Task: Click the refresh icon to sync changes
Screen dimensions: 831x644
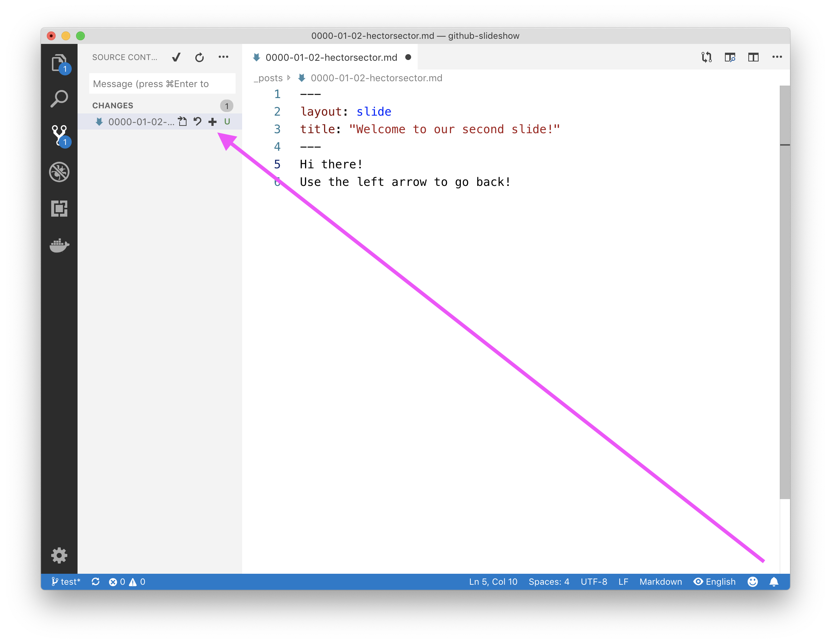Action: click(x=199, y=57)
